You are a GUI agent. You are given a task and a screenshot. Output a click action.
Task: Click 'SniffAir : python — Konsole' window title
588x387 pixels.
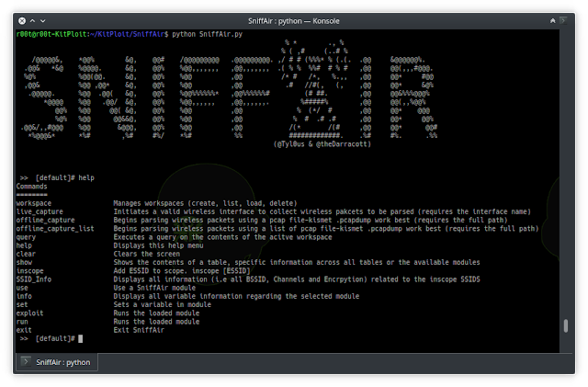(x=294, y=21)
